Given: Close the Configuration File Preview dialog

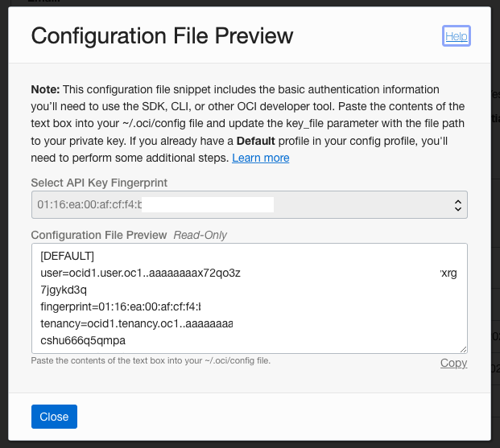Looking at the screenshot, I should coord(54,417).
